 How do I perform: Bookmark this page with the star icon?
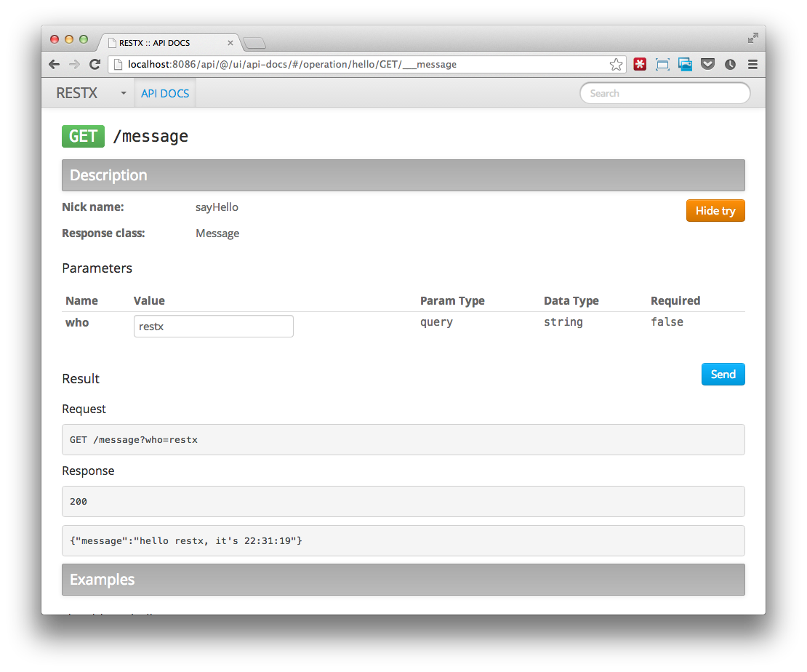(x=616, y=65)
